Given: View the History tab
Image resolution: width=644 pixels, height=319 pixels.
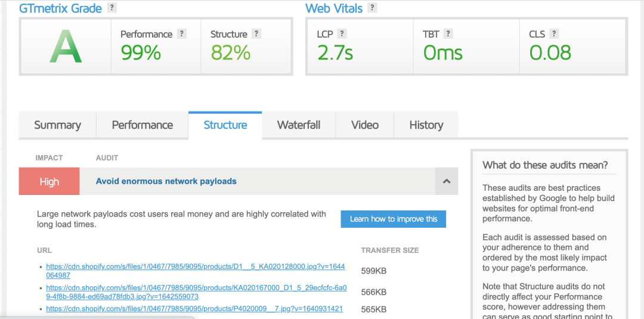Looking at the screenshot, I should click(x=426, y=125).
